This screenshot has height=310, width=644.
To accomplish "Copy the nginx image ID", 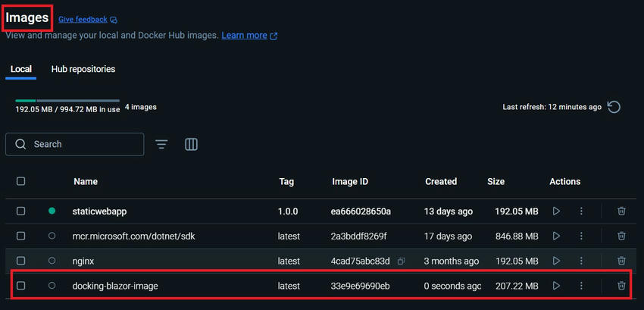I will click(x=402, y=261).
